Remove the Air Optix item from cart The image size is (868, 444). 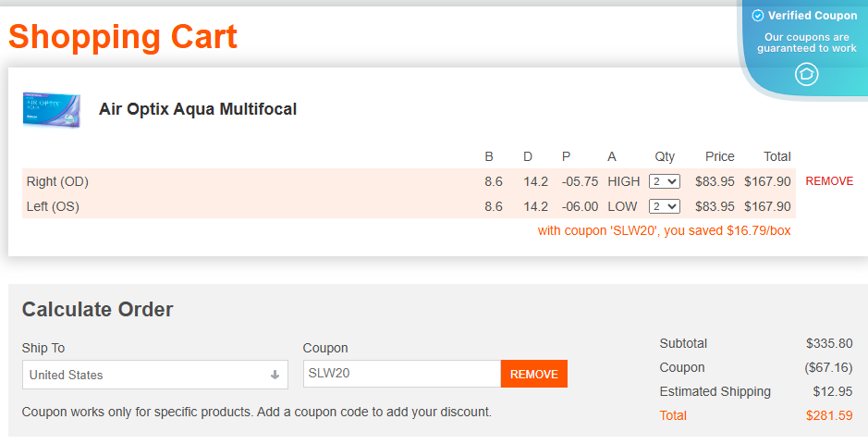click(x=829, y=181)
